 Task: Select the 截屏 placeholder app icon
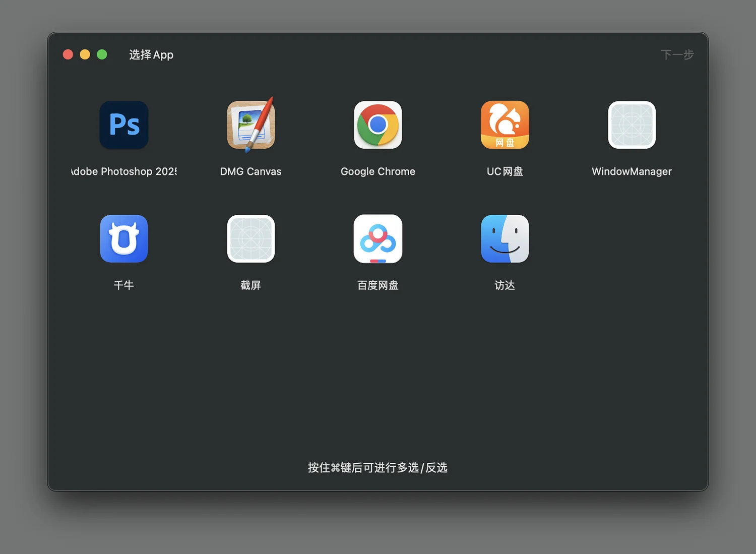coord(251,239)
